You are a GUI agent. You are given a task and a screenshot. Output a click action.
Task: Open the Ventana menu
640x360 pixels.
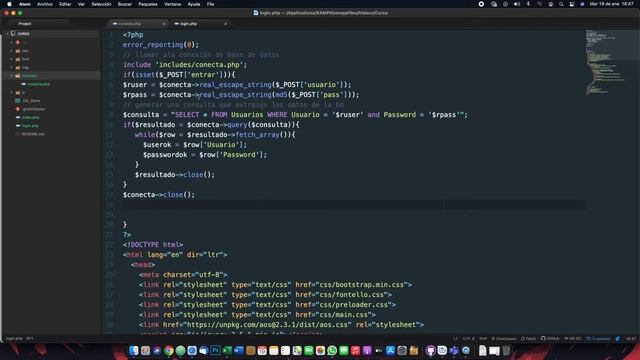[x=172, y=4]
